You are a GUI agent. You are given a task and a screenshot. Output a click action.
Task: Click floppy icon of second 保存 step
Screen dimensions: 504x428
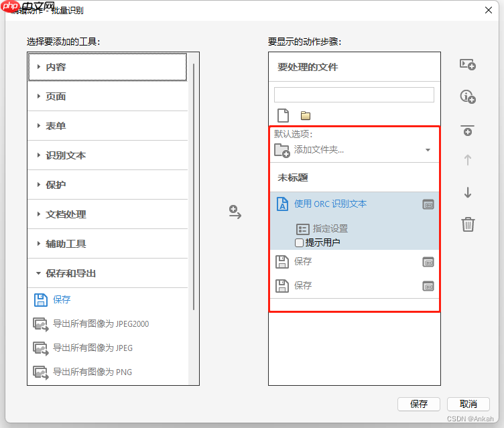tap(282, 286)
